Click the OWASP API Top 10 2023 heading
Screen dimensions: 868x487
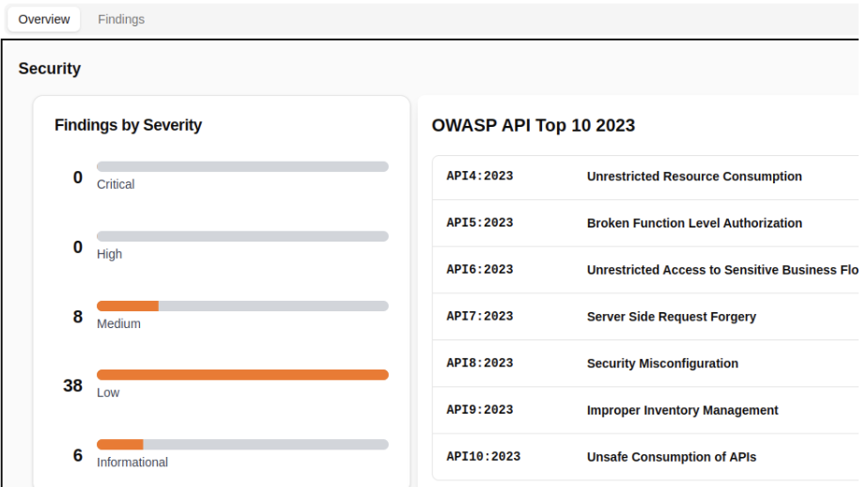pos(533,126)
